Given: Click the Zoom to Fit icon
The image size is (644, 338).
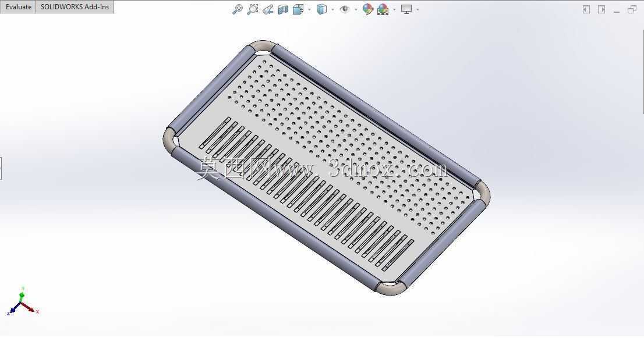Looking at the screenshot, I should [238, 9].
